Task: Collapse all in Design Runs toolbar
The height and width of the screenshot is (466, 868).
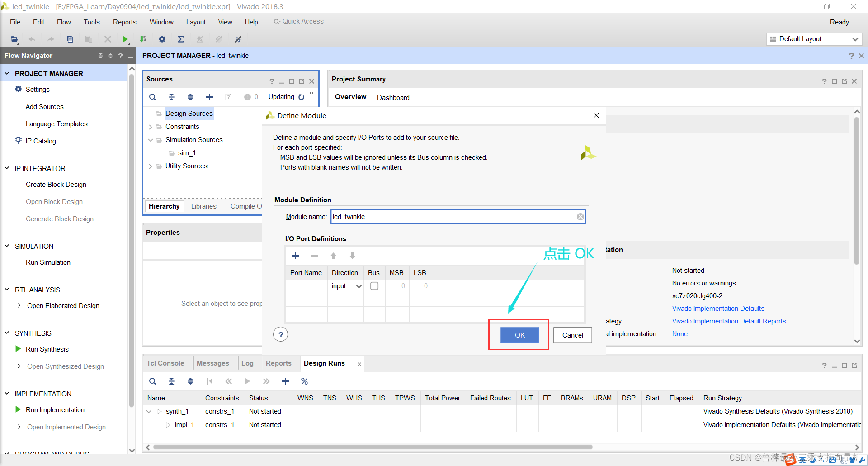Action: pos(171,381)
